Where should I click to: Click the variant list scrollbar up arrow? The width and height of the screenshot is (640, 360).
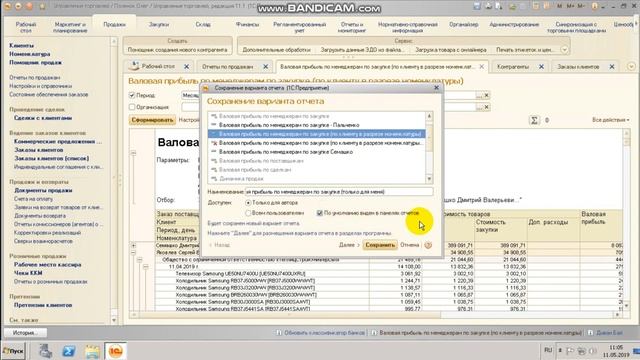(429, 116)
